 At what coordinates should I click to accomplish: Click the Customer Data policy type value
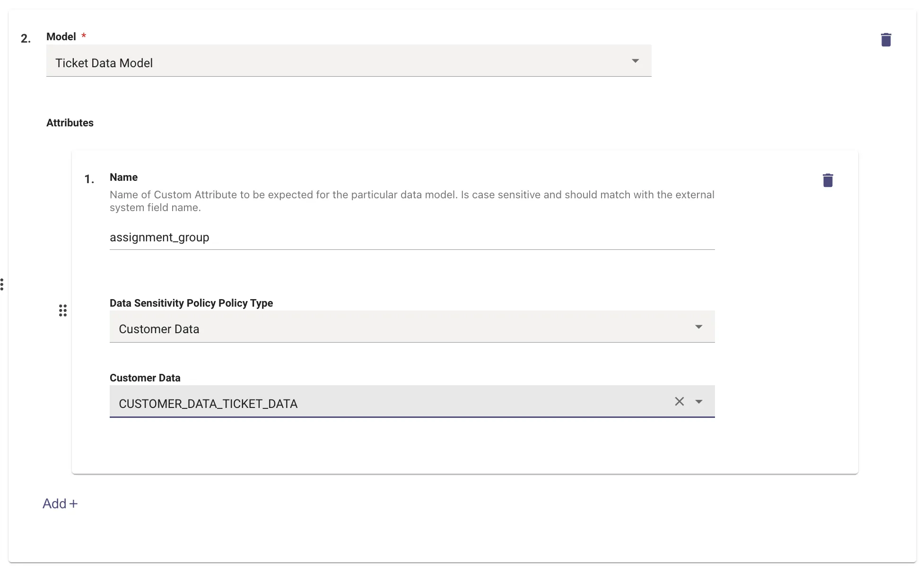click(x=159, y=329)
